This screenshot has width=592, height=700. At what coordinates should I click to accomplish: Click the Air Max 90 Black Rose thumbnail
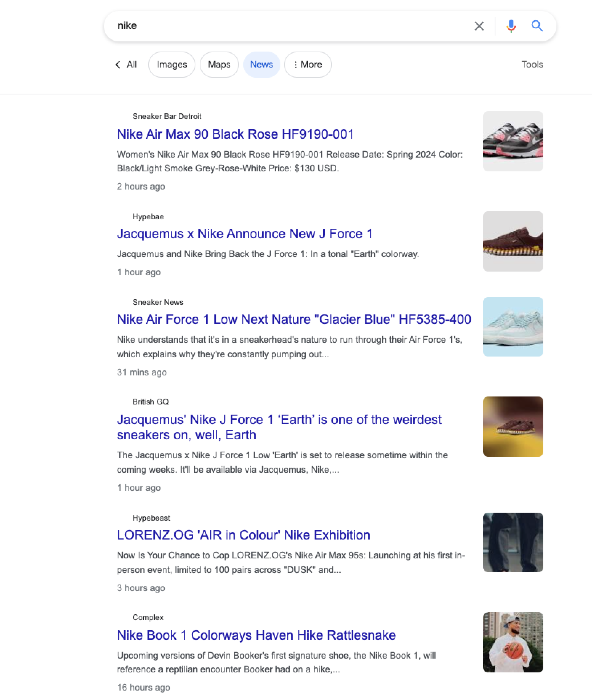pyautogui.click(x=513, y=141)
